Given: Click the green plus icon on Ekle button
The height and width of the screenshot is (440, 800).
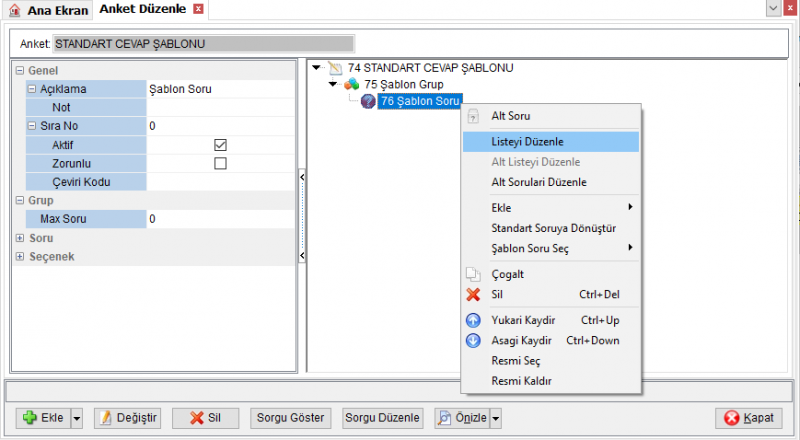Looking at the screenshot, I should pyautogui.click(x=30, y=418).
